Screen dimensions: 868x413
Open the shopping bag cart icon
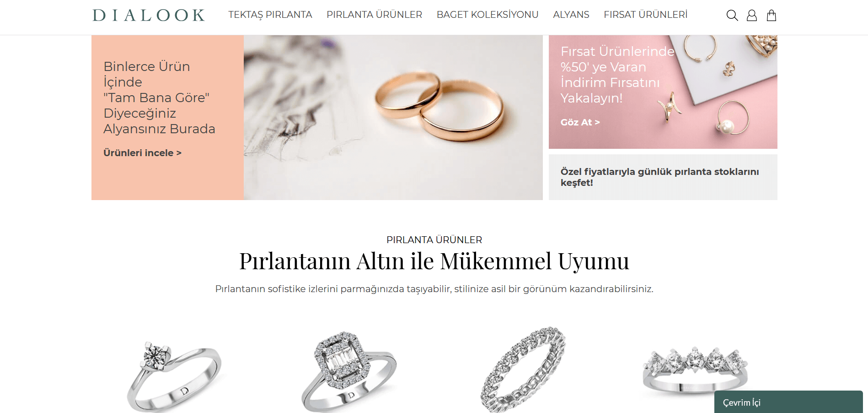coord(772,16)
